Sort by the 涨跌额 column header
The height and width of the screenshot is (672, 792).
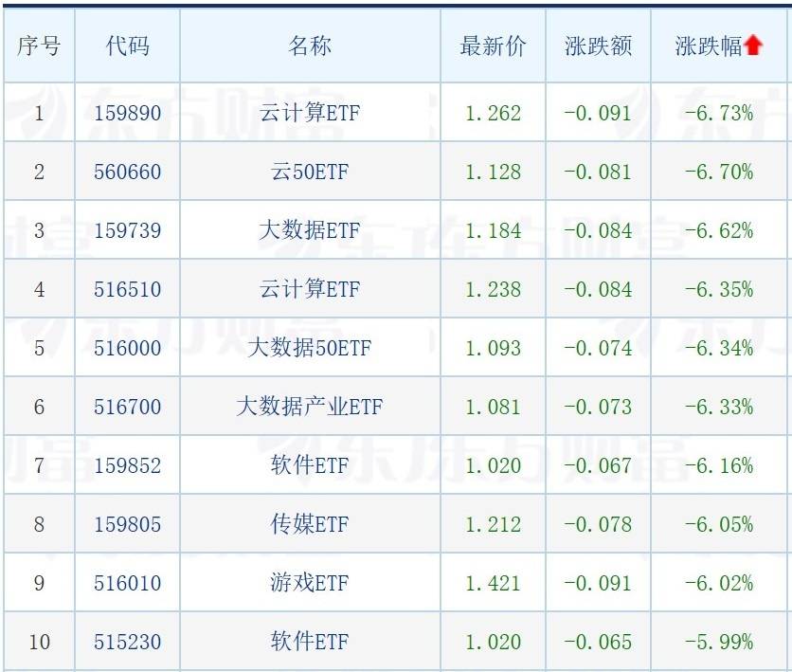pos(598,46)
